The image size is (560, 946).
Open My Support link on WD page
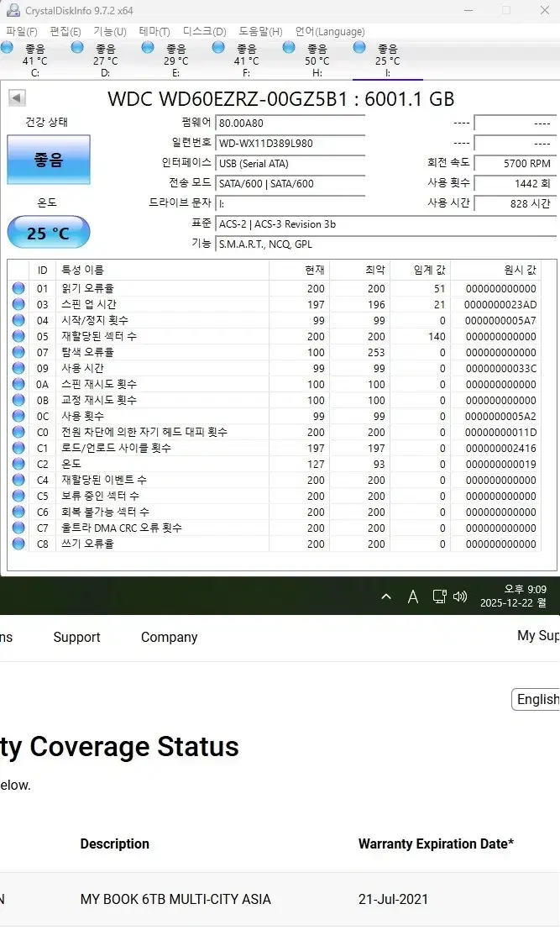pos(538,635)
